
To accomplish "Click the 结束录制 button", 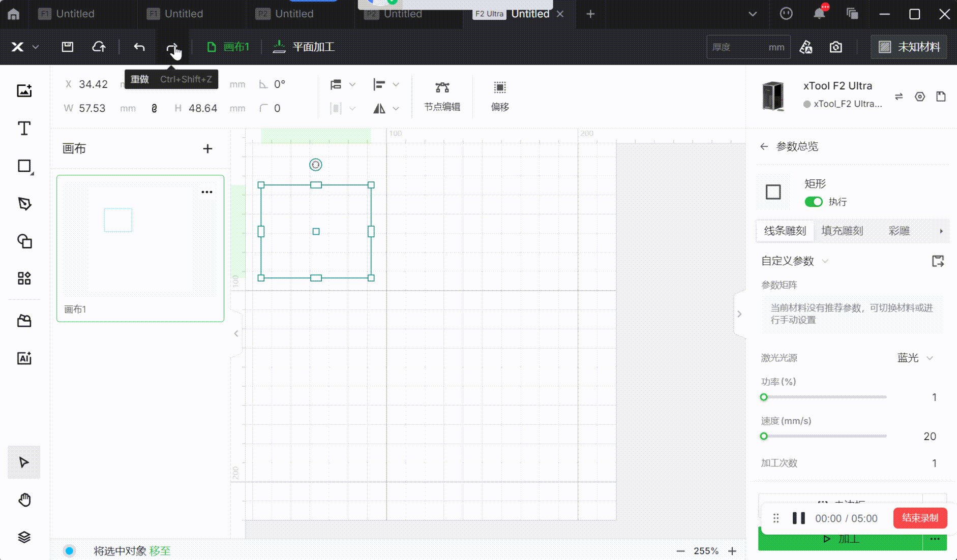I will (920, 518).
